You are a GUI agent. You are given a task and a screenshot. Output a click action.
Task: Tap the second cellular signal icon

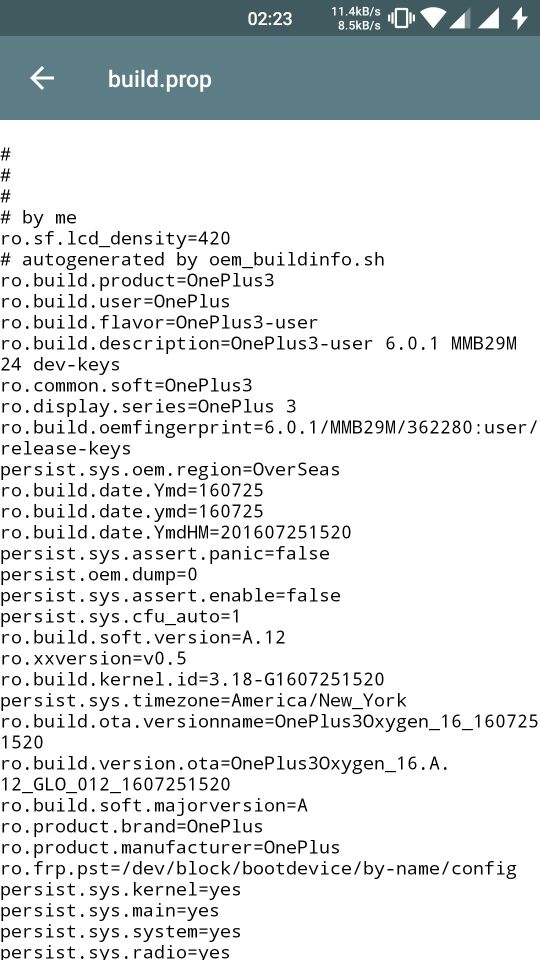point(489,18)
